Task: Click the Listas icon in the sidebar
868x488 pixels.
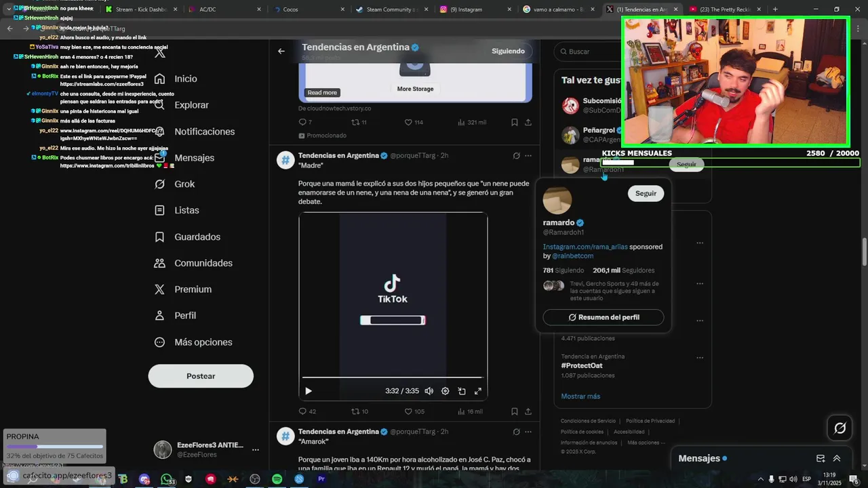Action: coord(160,211)
